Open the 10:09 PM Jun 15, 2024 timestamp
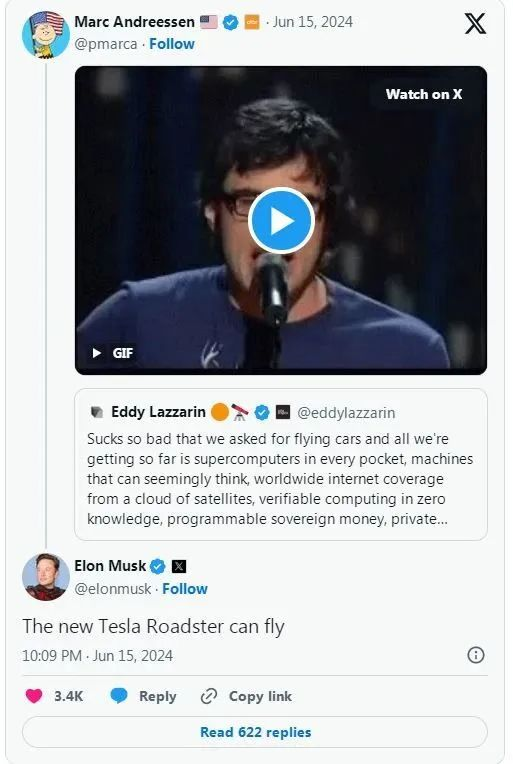 pyautogui.click(x=97, y=655)
